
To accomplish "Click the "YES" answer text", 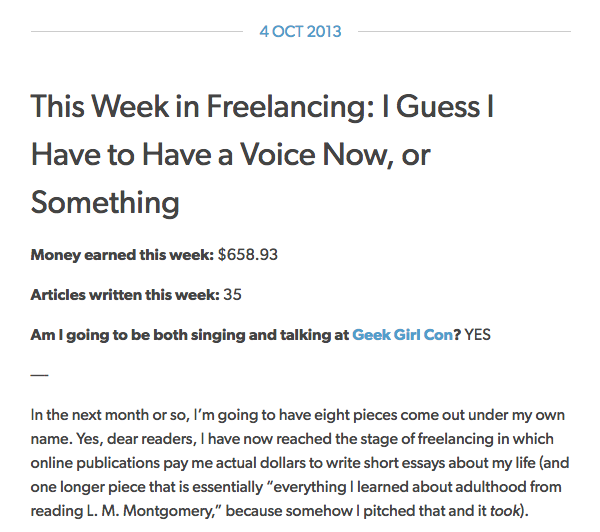I will pos(478,335).
